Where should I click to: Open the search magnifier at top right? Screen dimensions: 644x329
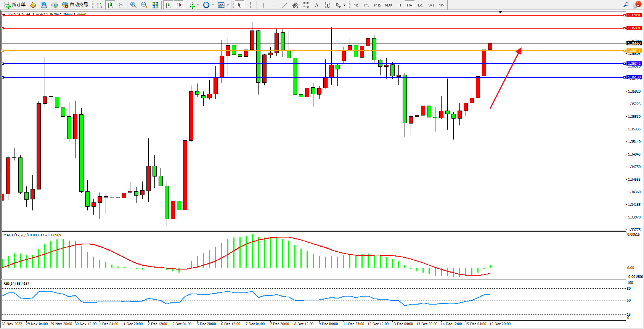626,5
